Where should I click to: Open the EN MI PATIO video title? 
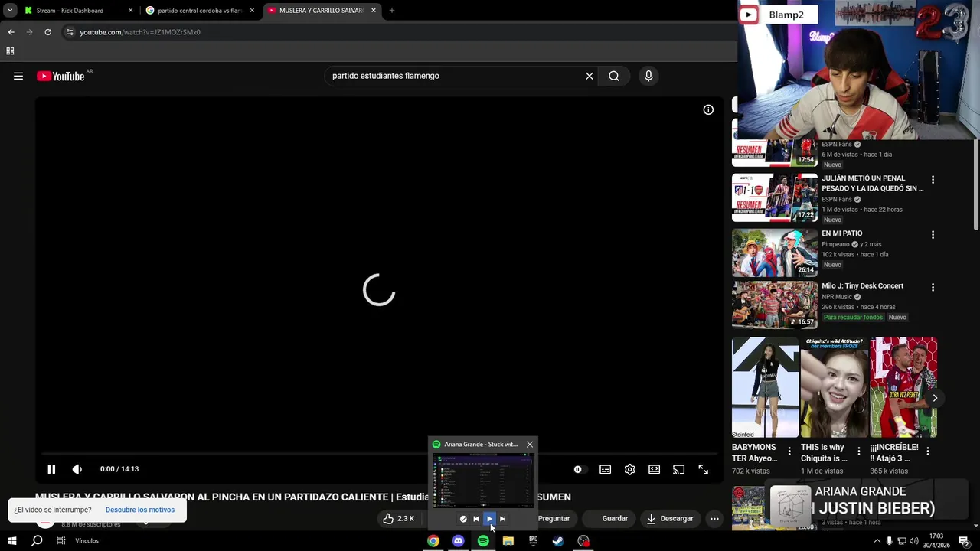click(x=842, y=233)
